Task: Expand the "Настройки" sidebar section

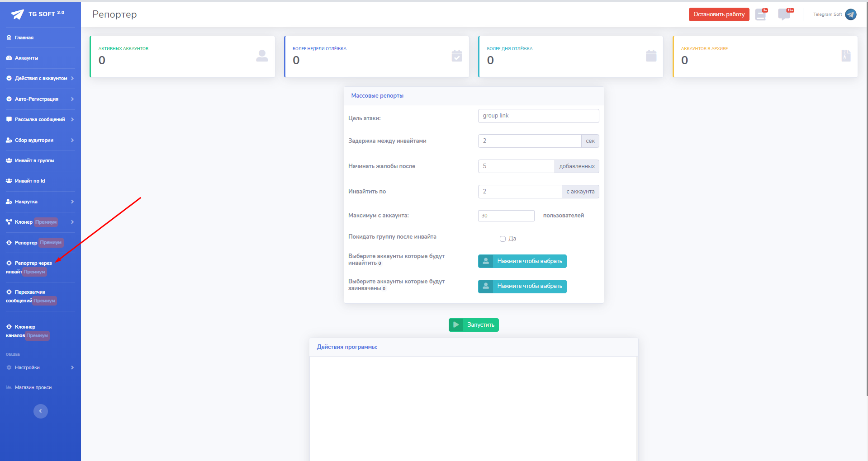Action: 40,368
